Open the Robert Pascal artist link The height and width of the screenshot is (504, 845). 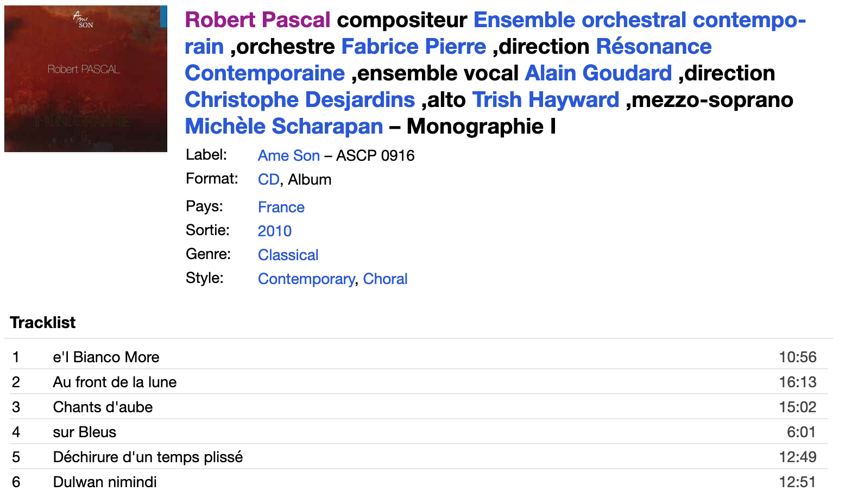click(x=257, y=20)
